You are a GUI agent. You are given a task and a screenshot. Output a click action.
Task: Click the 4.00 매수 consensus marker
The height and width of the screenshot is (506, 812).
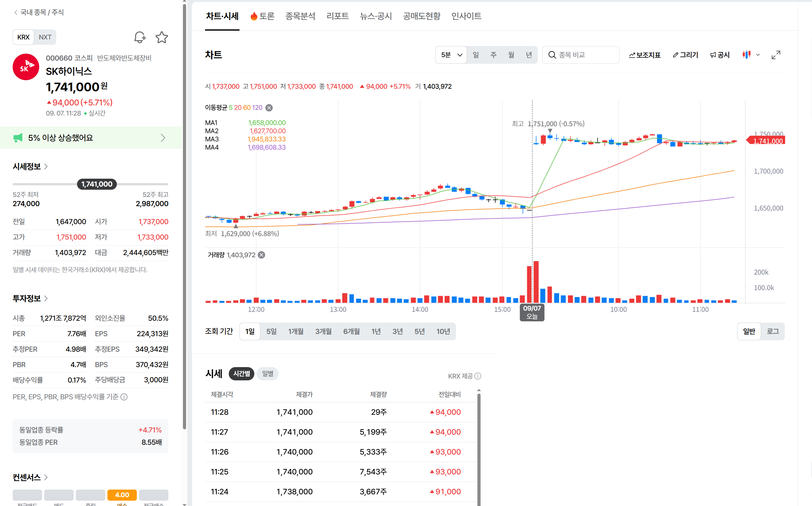click(x=122, y=495)
